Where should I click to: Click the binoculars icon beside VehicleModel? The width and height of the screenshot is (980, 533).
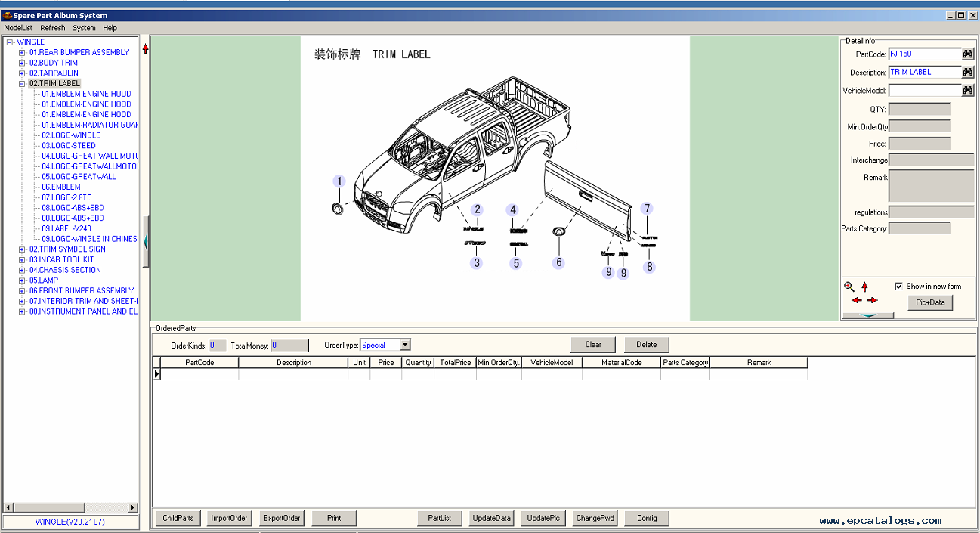[967, 90]
